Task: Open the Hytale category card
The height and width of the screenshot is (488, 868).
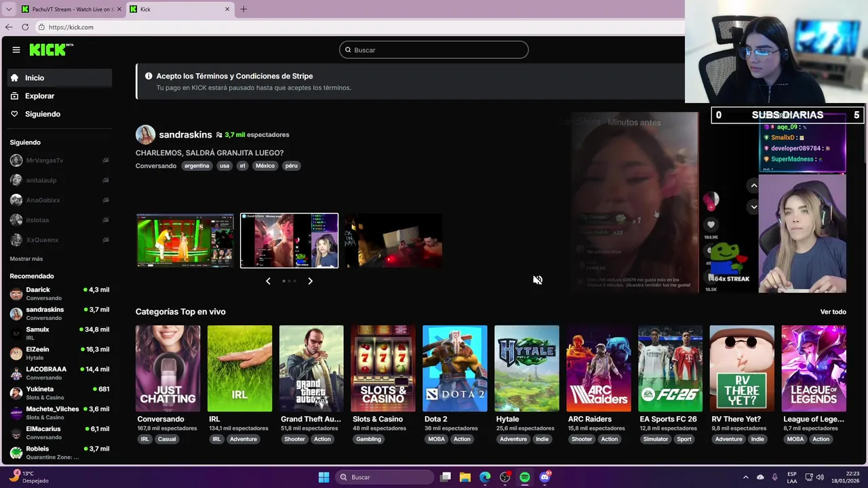Action: 527,369
